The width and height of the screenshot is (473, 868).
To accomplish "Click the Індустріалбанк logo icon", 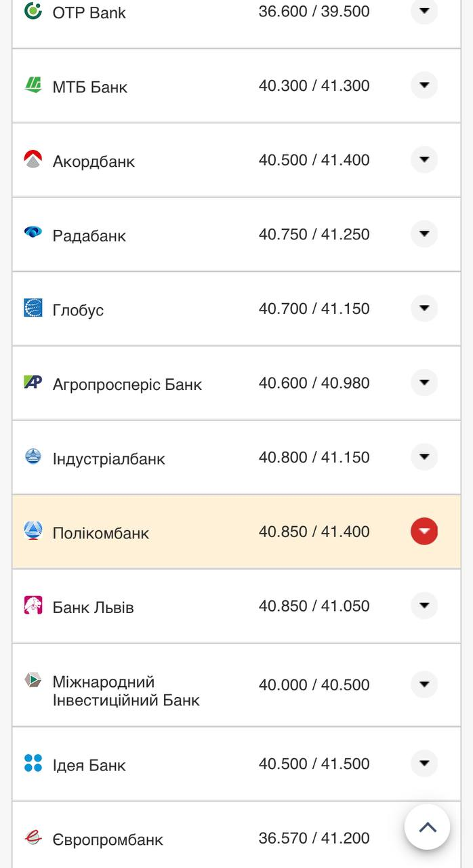I will tap(33, 457).
